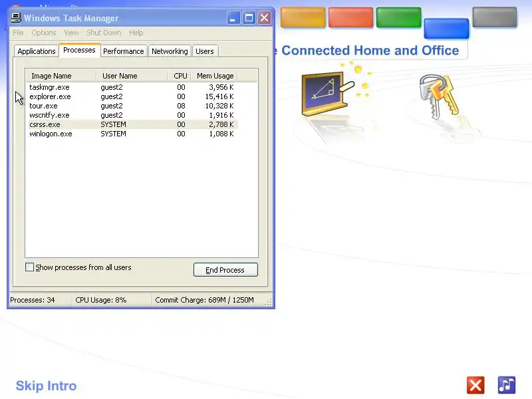Select the red tour section button
Screen dimensions: 532x399
(350, 17)
